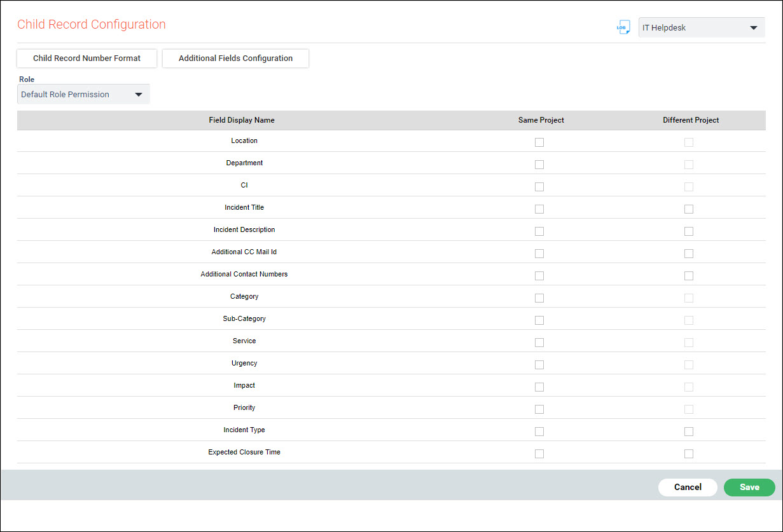Image resolution: width=783 pixels, height=532 pixels.
Task: Cancel the configuration changes
Action: [688, 487]
